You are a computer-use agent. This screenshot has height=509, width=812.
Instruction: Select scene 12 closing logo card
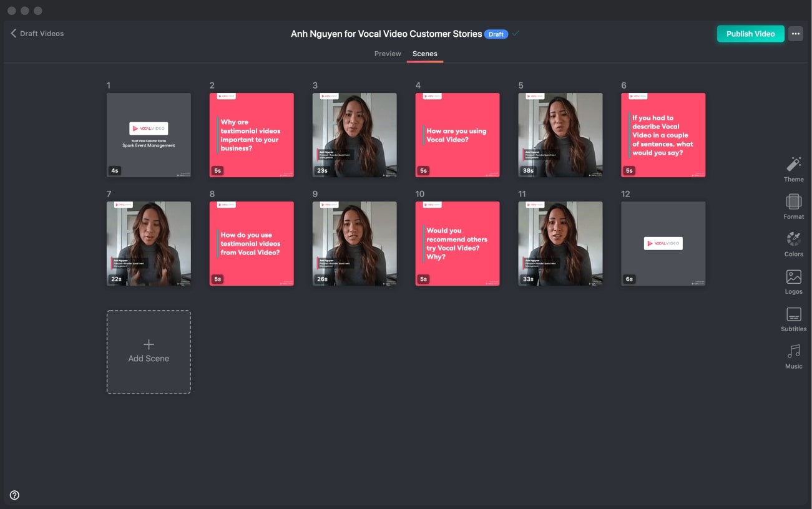663,244
